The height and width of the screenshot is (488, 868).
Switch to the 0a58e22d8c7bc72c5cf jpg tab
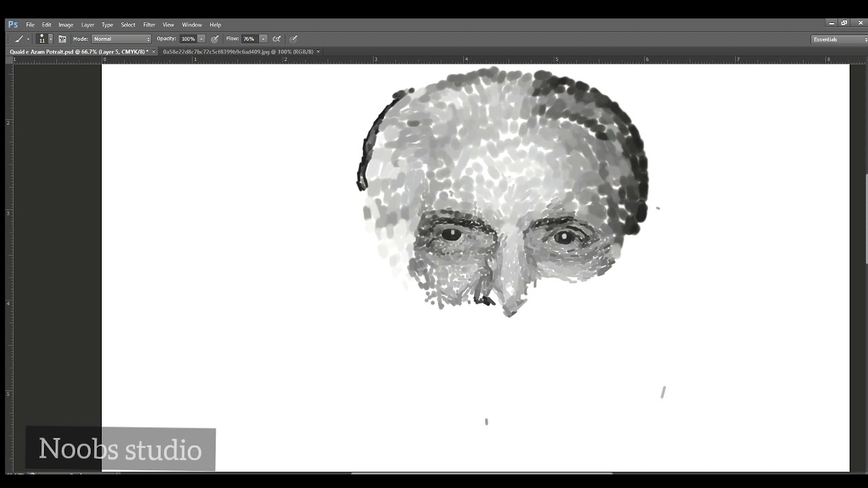pos(238,52)
